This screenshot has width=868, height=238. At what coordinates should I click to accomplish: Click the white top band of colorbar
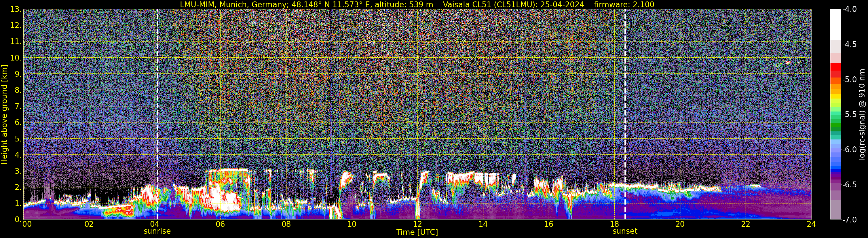coord(835,25)
